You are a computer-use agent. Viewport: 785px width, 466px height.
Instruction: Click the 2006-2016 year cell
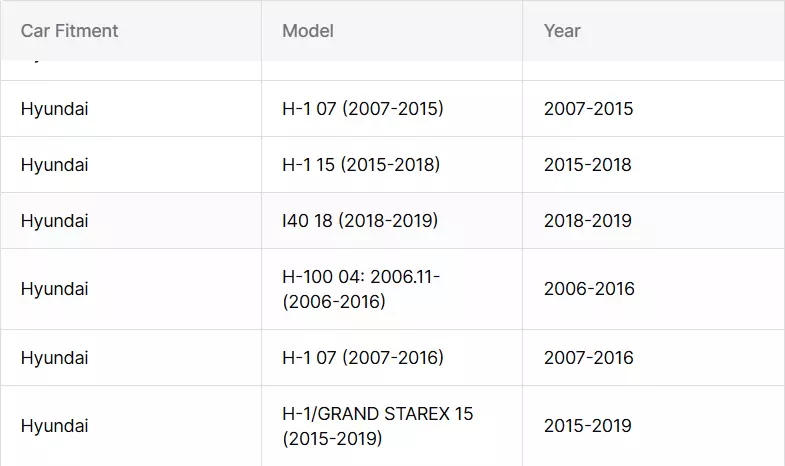654,289
